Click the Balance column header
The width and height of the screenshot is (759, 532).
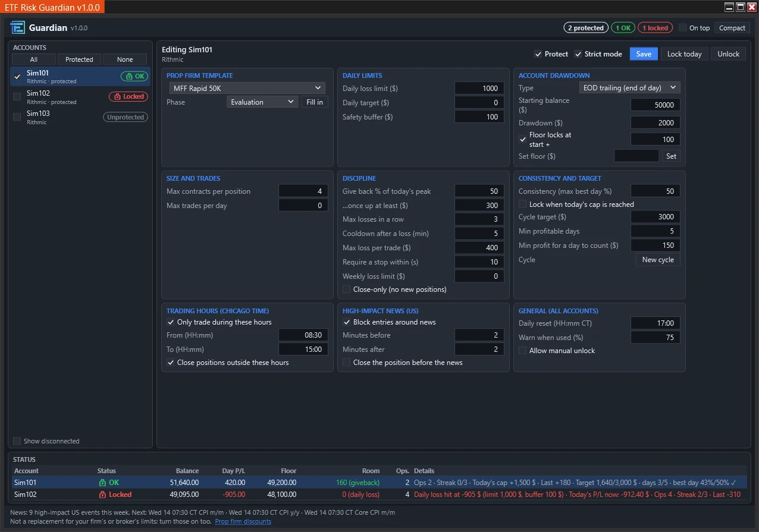[187, 471]
